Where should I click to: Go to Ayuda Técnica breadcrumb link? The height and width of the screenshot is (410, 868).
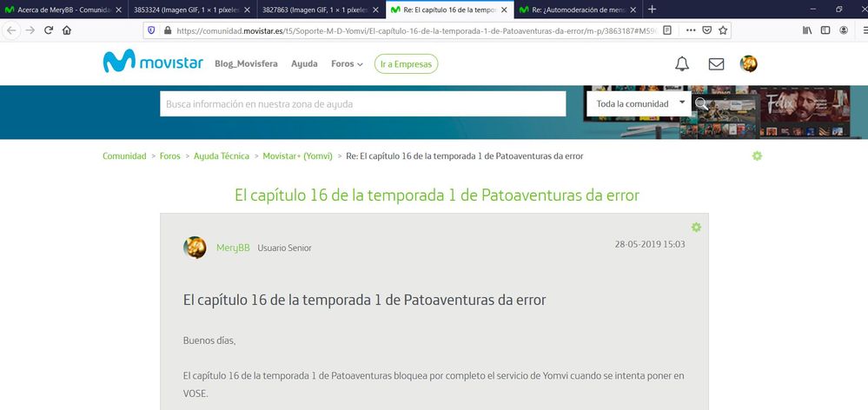tap(222, 156)
